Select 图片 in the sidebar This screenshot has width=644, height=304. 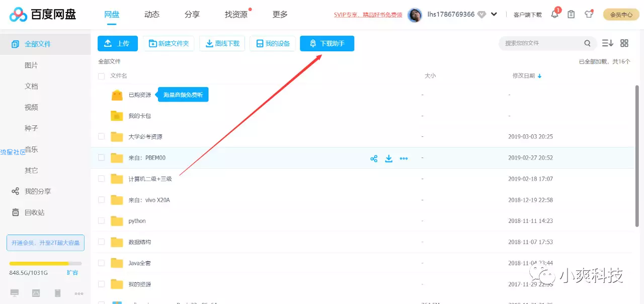coord(31,65)
